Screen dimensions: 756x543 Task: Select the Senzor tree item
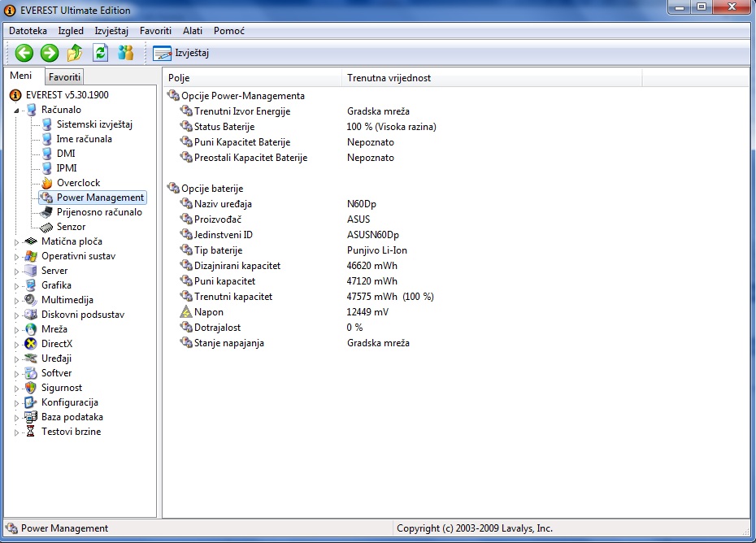coord(71,227)
